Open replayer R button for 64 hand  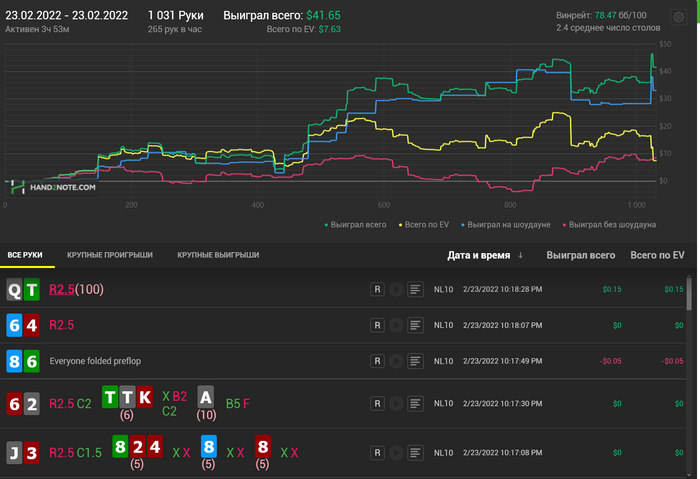click(x=377, y=325)
